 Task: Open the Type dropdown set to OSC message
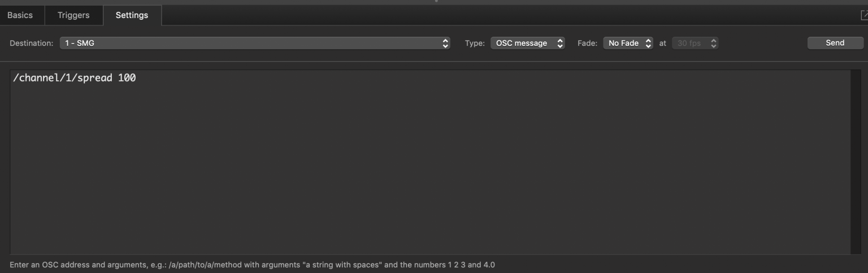pyautogui.click(x=527, y=43)
